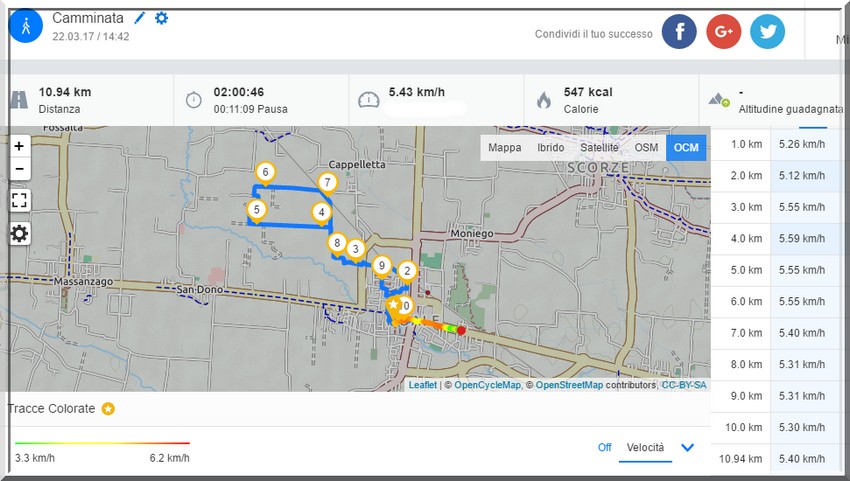Select the 10.94 km final split row
Image resolution: width=850 pixels, height=481 pixels.
click(777, 459)
